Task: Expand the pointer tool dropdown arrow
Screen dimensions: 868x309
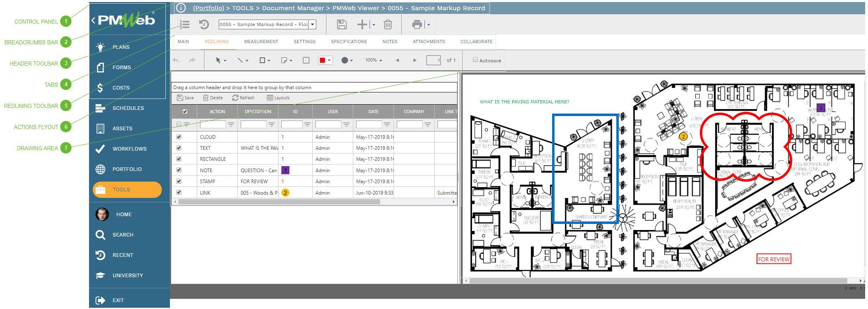Action: [225, 61]
